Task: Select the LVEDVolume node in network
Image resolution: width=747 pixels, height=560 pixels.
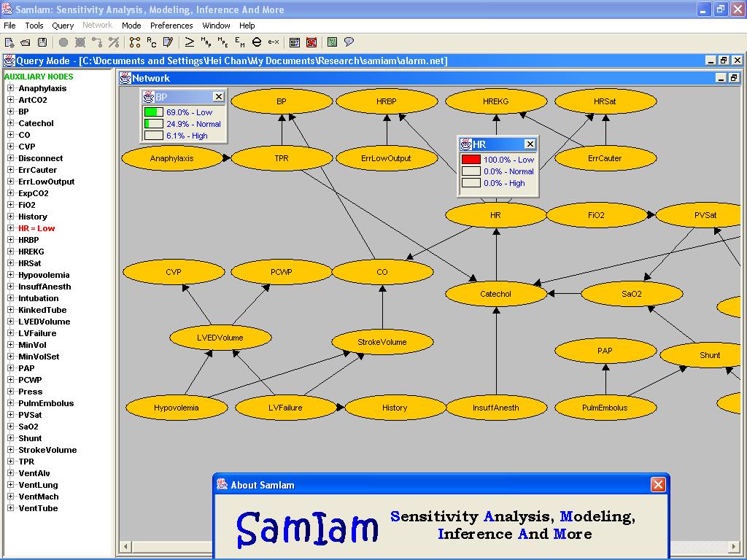Action: (x=220, y=338)
